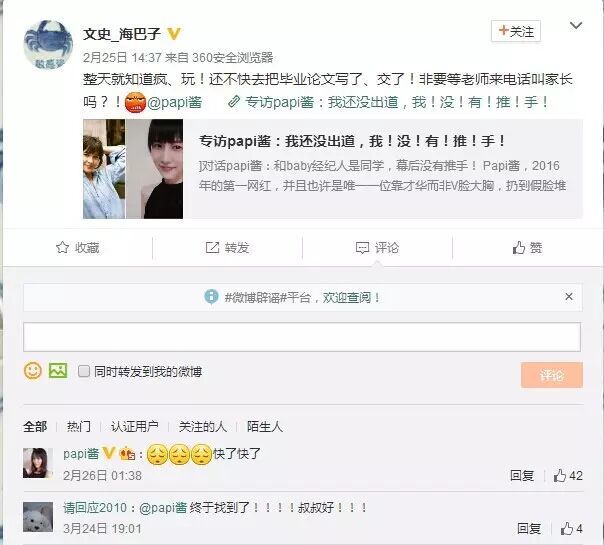Click the insert image icon
The width and height of the screenshot is (604, 545).
pos(58,371)
